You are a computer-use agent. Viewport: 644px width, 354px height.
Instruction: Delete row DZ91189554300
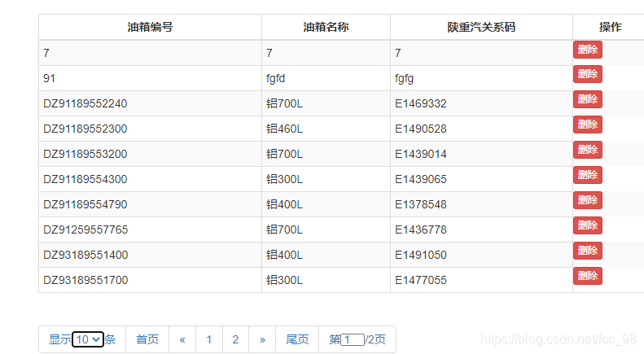587,176
